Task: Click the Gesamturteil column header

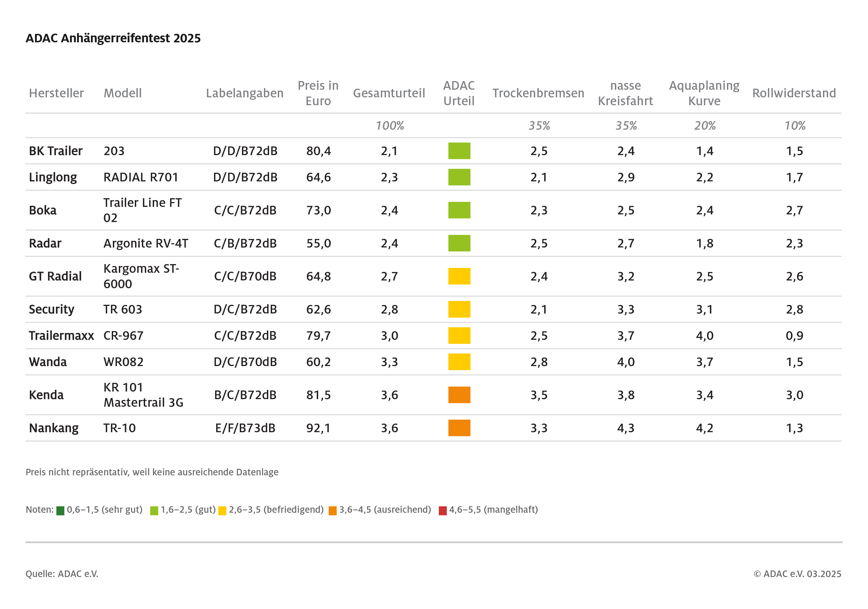Action: pyautogui.click(x=389, y=93)
